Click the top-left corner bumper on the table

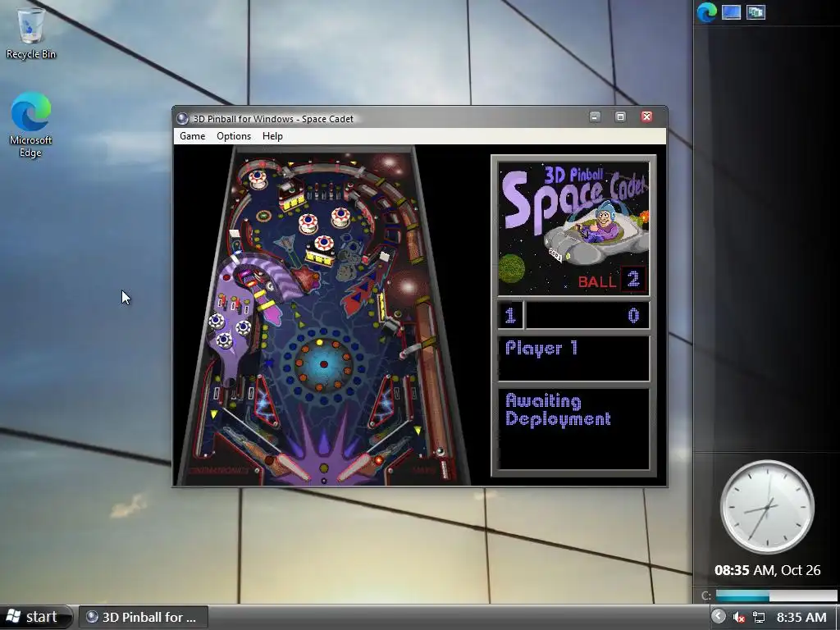(x=257, y=178)
